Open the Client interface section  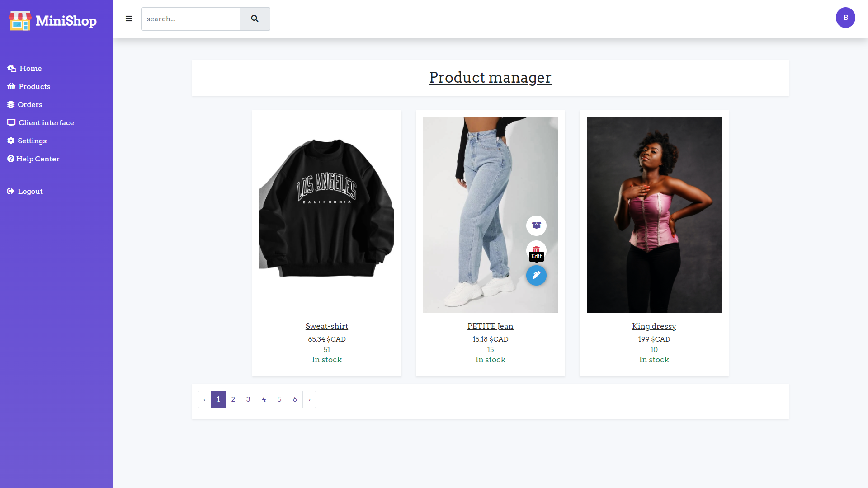(46, 122)
